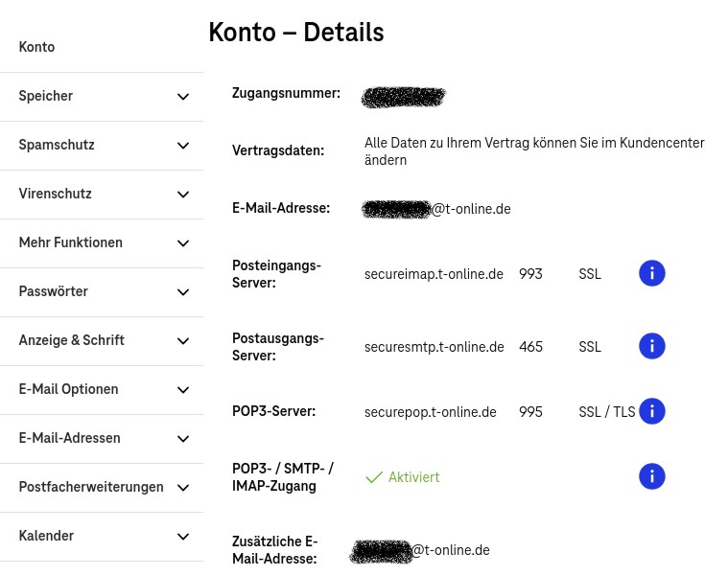Open the Mehr Funktionen dropdown arrow
This screenshot has height=576, width=728.
[183, 243]
